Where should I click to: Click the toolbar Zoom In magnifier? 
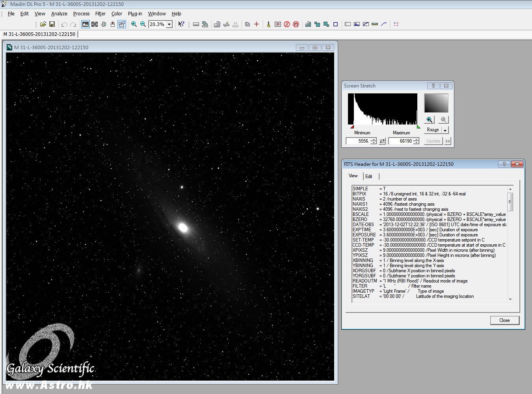click(134, 24)
